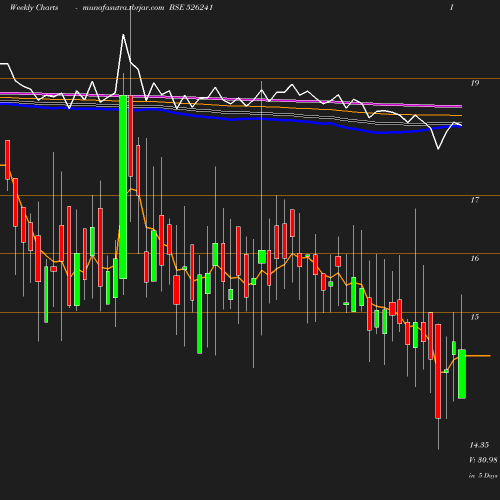Click the final green candlestick at chart end
Image resolution: width=500 pixels, height=500 pixels.
click(462, 374)
